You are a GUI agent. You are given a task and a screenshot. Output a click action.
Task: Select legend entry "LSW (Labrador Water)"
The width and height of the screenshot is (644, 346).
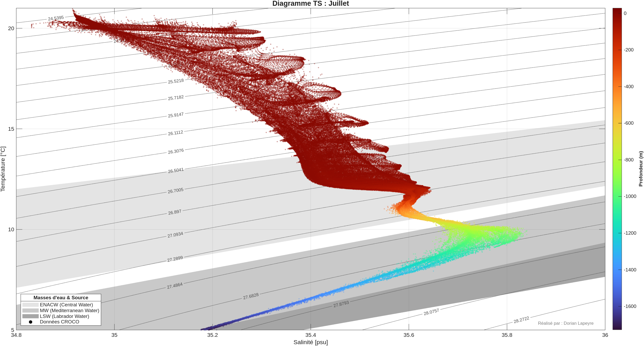tap(65, 316)
